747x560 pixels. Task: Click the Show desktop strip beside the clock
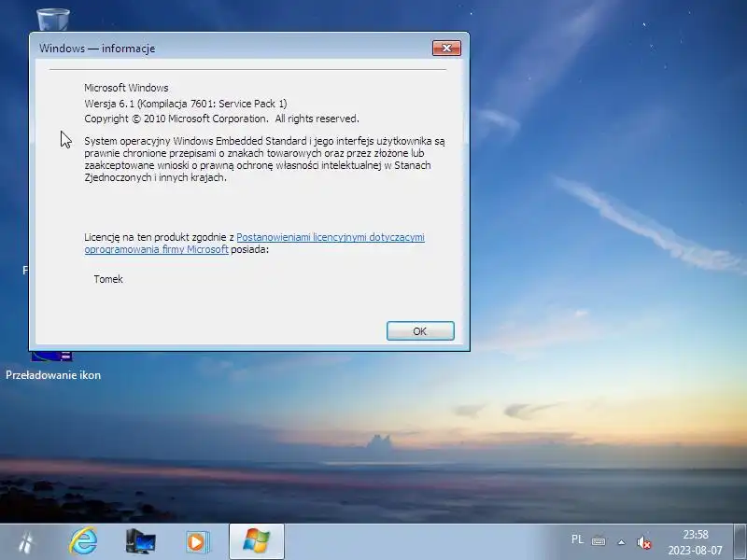(x=740, y=542)
